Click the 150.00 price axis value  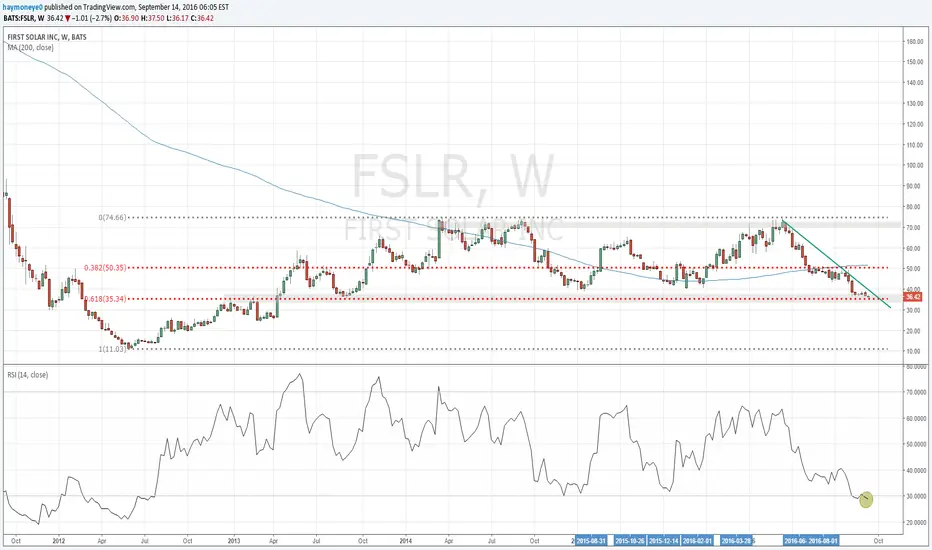point(914,62)
